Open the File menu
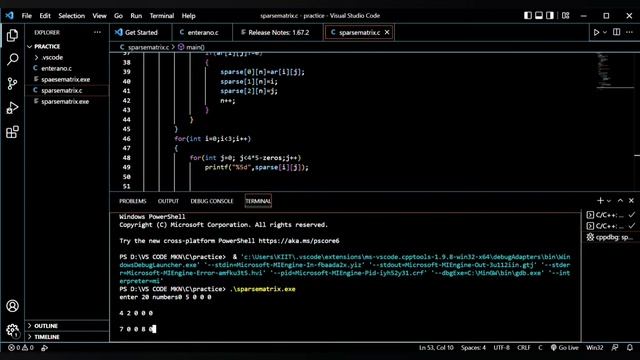This screenshot has height=360, width=640. [x=27, y=16]
